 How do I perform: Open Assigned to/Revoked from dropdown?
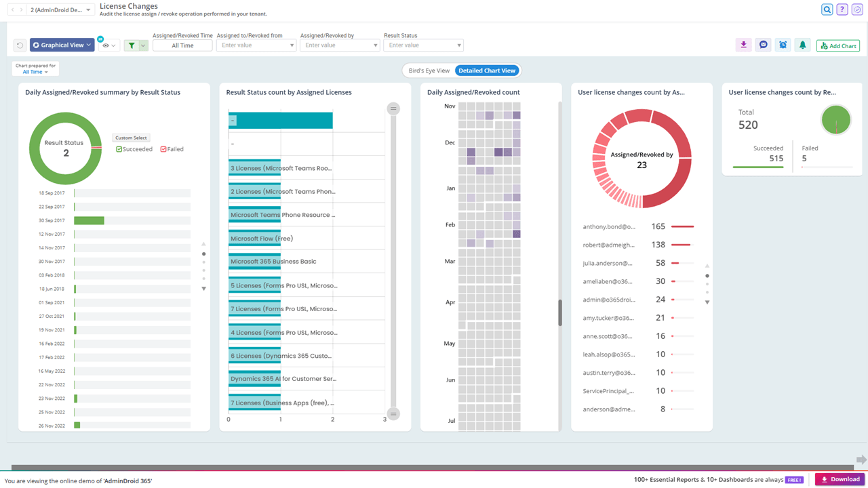point(256,45)
